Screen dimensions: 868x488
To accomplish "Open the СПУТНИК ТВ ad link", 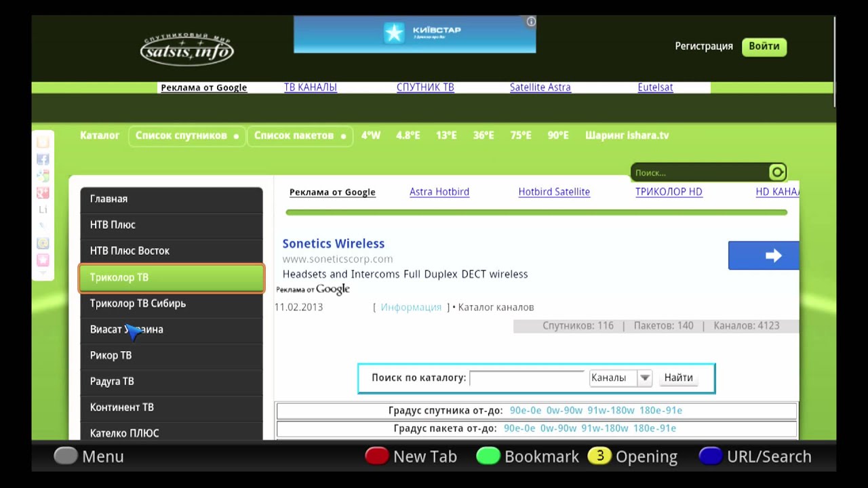I will 425,87.
